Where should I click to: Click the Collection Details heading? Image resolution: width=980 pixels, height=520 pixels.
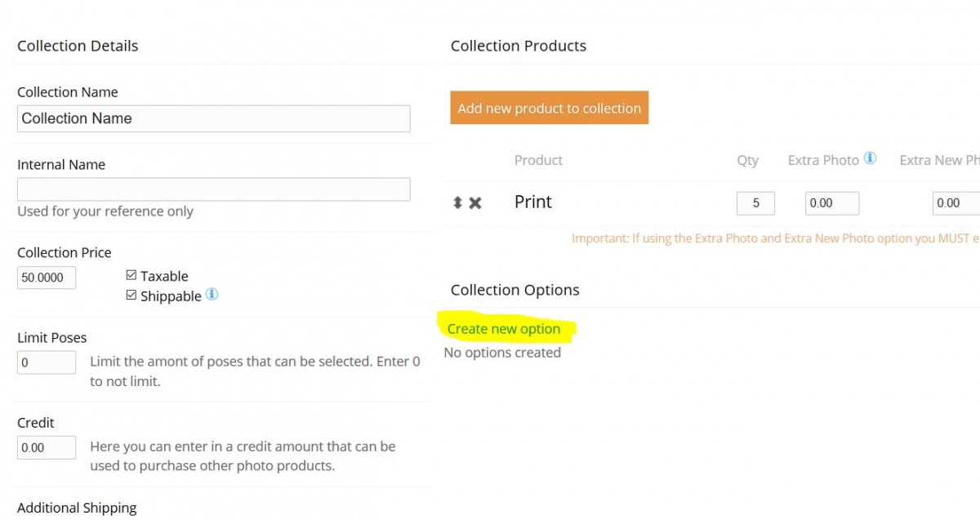(78, 46)
